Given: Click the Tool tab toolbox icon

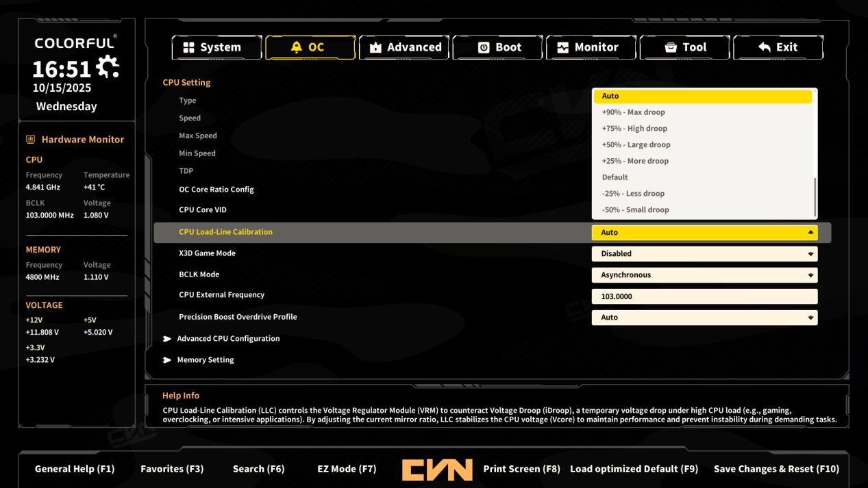Looking at the screenshot, I should coord(671,47).
